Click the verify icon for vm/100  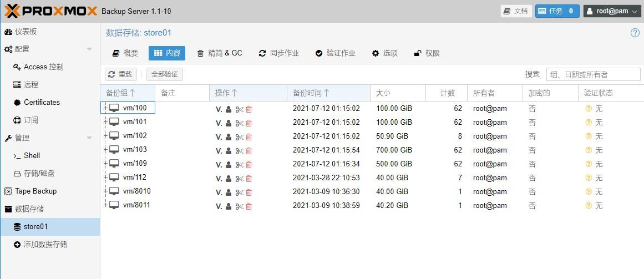click(x=219, y=109)
